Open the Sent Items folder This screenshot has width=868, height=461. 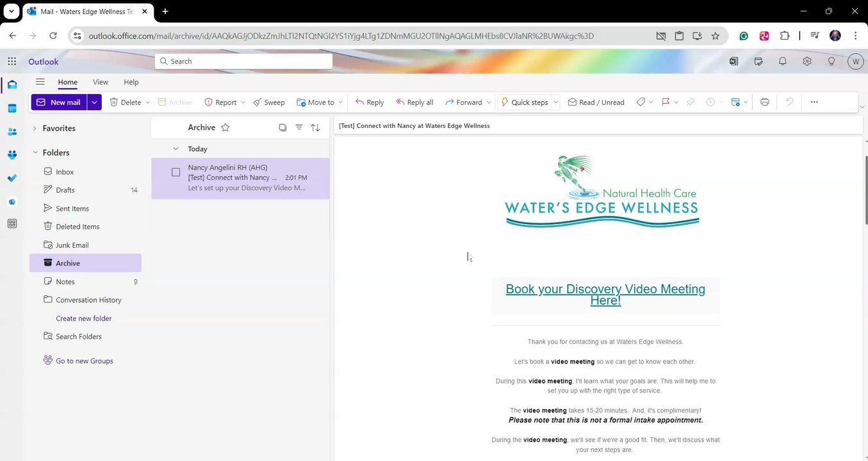coord(85,208)
